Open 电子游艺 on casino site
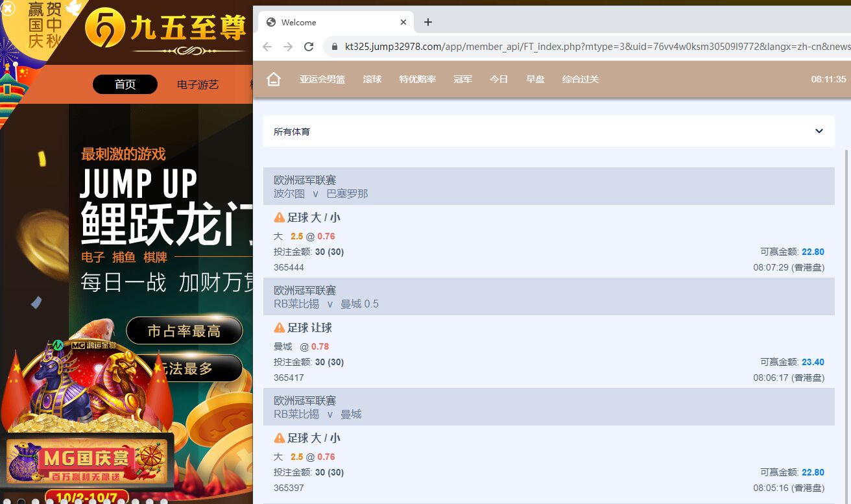 point(198,84)
